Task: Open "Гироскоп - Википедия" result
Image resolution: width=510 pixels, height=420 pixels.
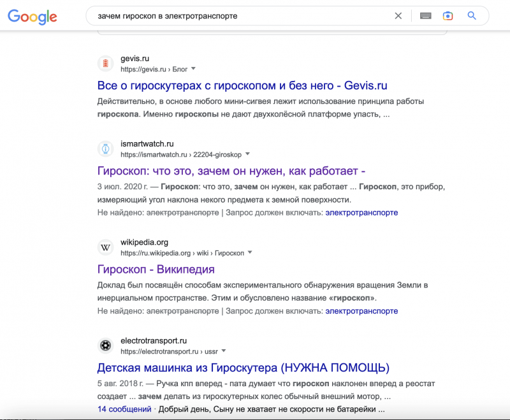Action: [x=156, y=269]
